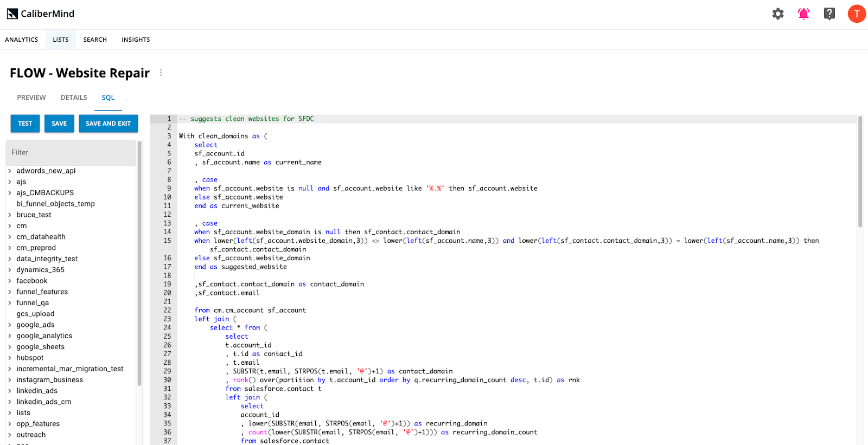The image size is (868, 445).
Task: Click line number 30 in the gutter
Action: point(167,380)
